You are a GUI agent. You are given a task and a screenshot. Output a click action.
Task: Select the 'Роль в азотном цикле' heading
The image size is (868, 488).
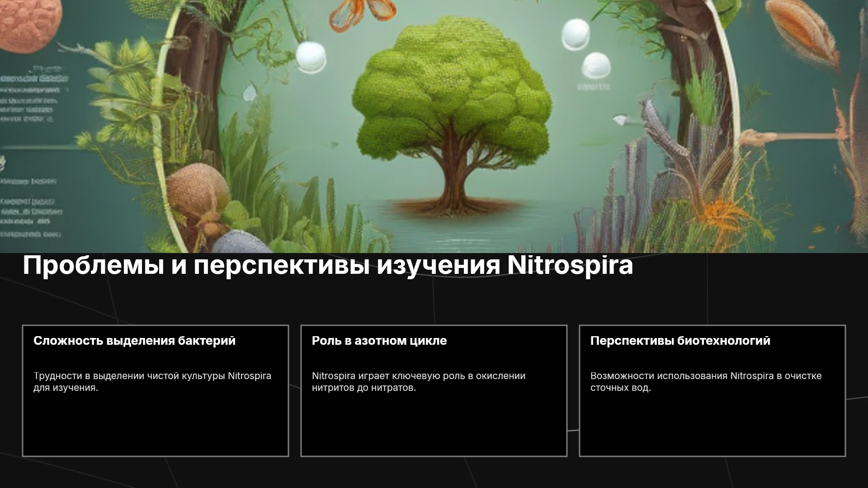pyautogui.click(x=379, y=341)
